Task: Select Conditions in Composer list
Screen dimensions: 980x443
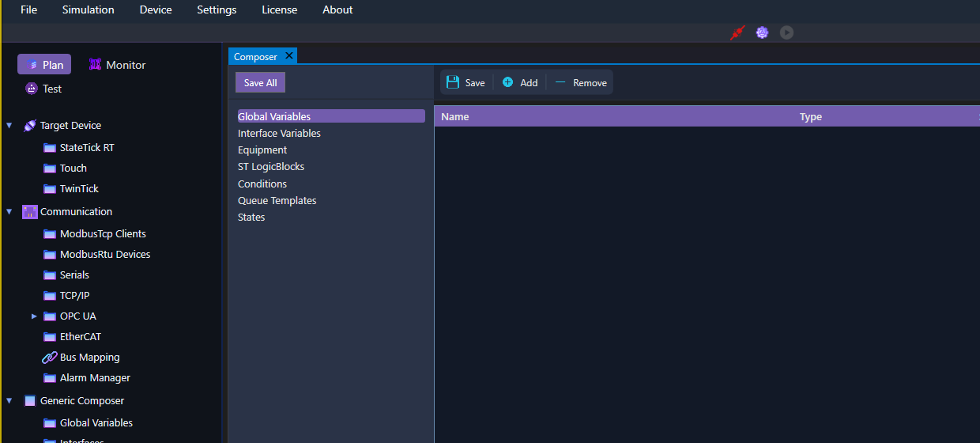Action: click(262, 184)
